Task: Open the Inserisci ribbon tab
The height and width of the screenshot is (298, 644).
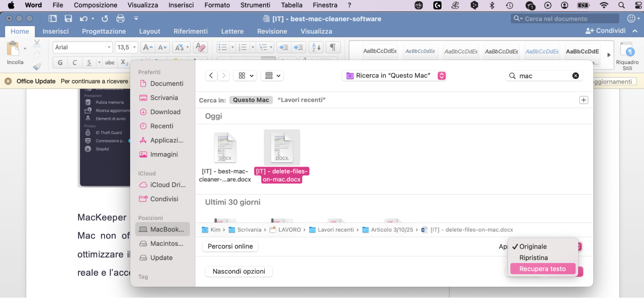Action: coord(55,31)
